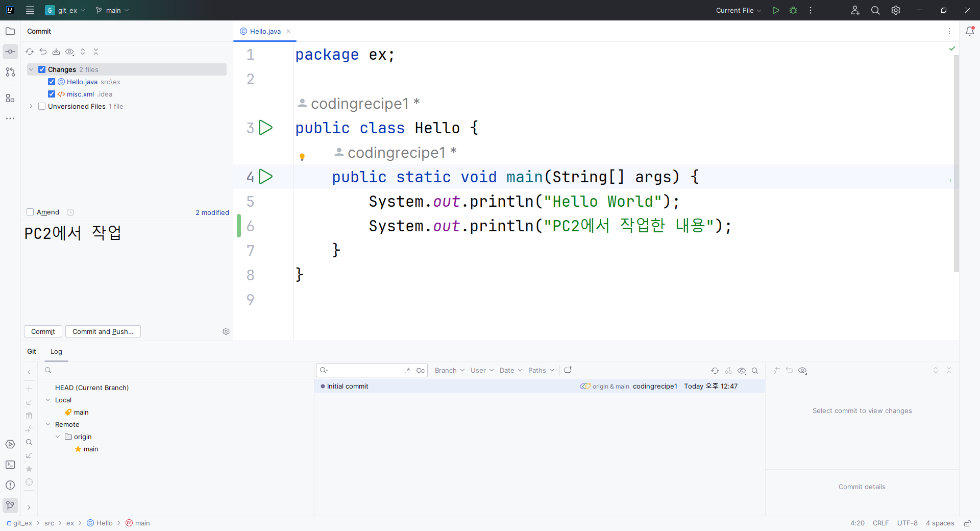Uncheck misc.xml in changes list
Screen dimensions: 980x531
(x=52, y=94)
